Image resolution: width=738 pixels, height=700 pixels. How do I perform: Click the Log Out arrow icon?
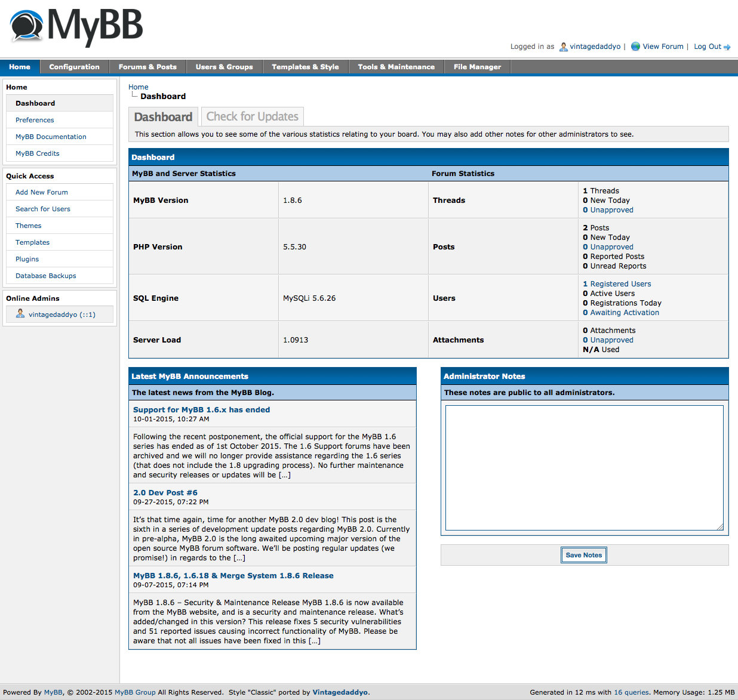[x=727, y=47]
